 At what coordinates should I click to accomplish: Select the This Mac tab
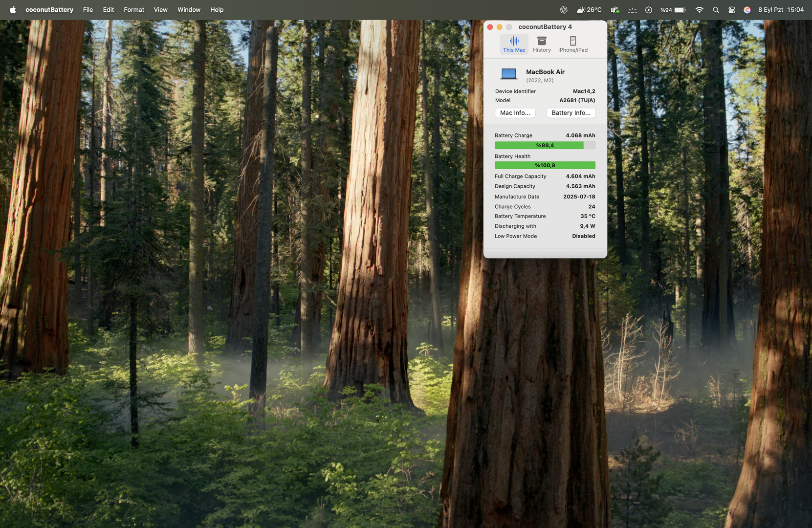click(514, 44)
